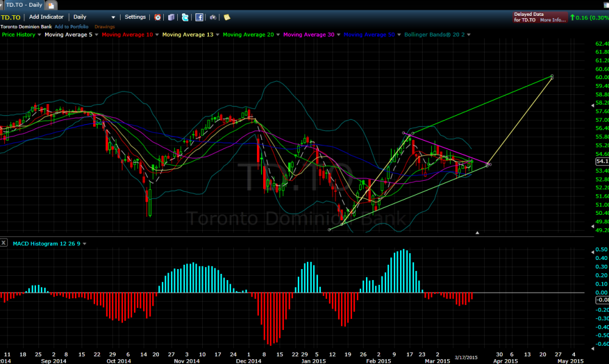Open new chart tab icon
Screen dimensions: 609x364
click(51, 5)
